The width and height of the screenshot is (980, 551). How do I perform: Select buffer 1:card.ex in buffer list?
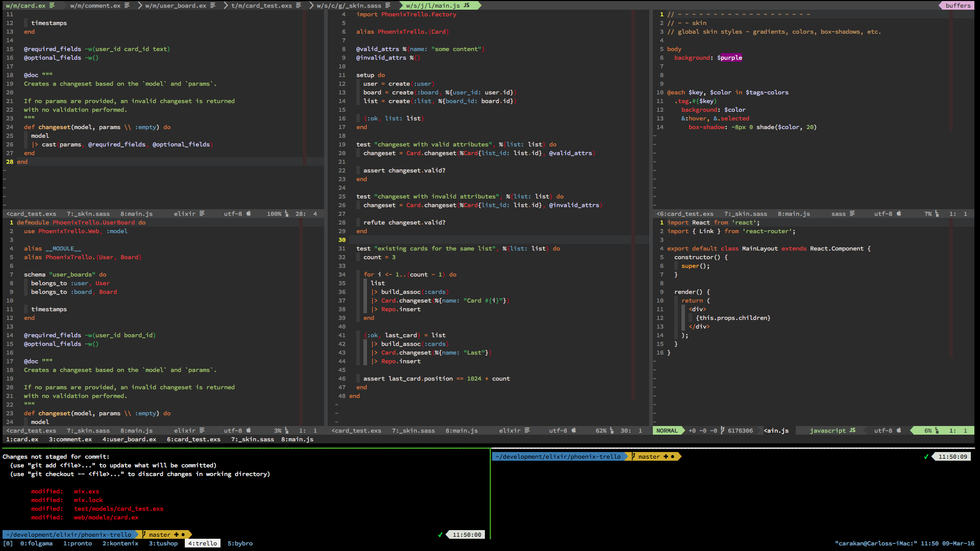click(22, 439)
